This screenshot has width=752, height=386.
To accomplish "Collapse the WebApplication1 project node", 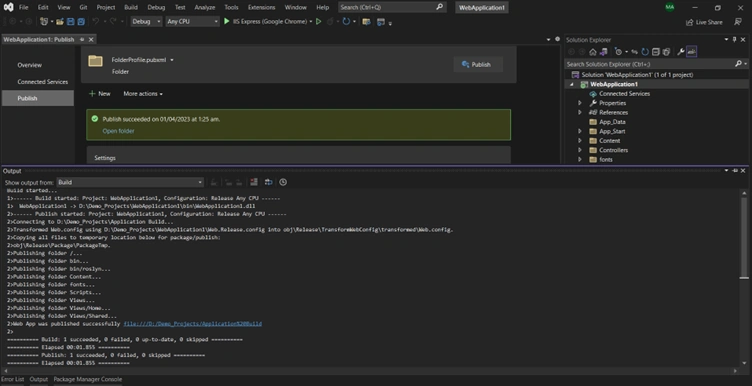I will pos(571,84).
